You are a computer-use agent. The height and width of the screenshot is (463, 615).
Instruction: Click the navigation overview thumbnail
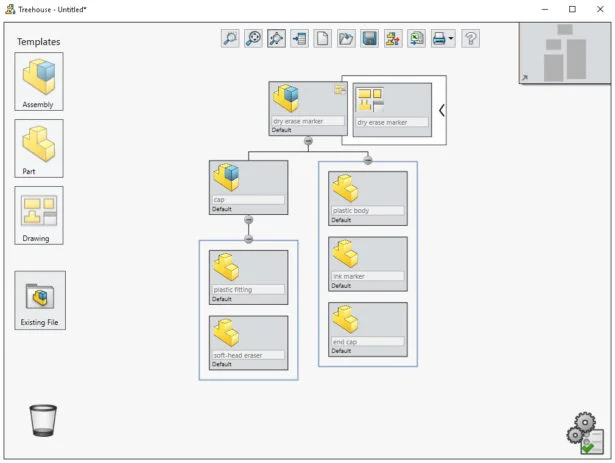(x=564, y=52)
